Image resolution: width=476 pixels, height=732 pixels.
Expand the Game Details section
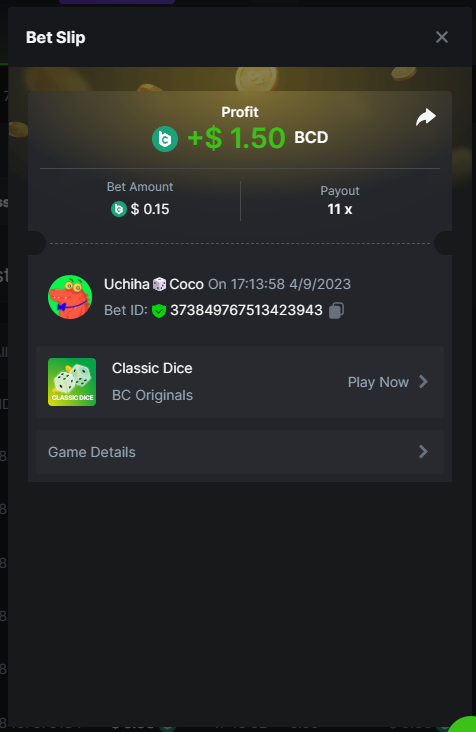pos(239,452)
